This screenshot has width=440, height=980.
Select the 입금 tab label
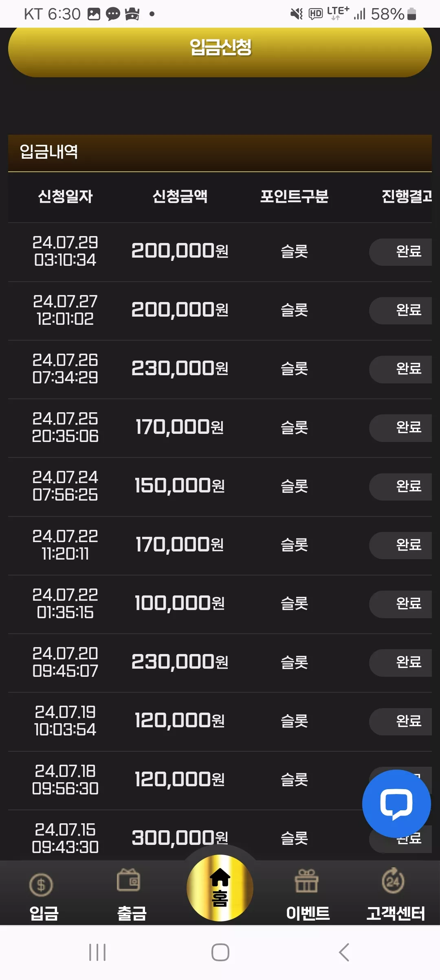pos(44,913)
